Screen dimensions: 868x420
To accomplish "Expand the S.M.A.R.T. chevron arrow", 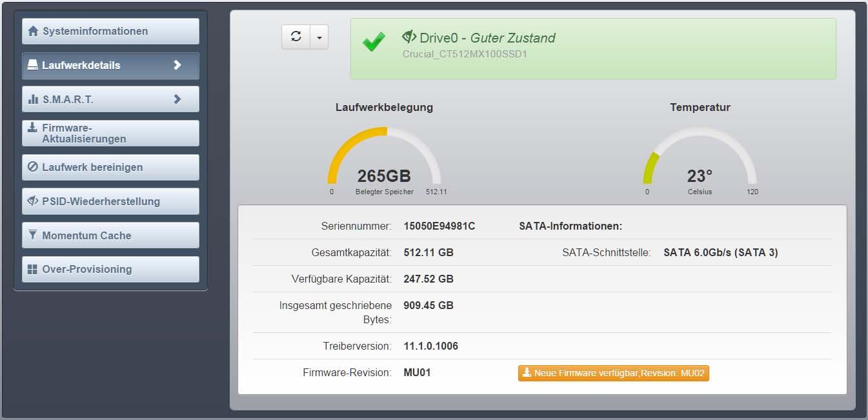I will [x=177, y=99].
